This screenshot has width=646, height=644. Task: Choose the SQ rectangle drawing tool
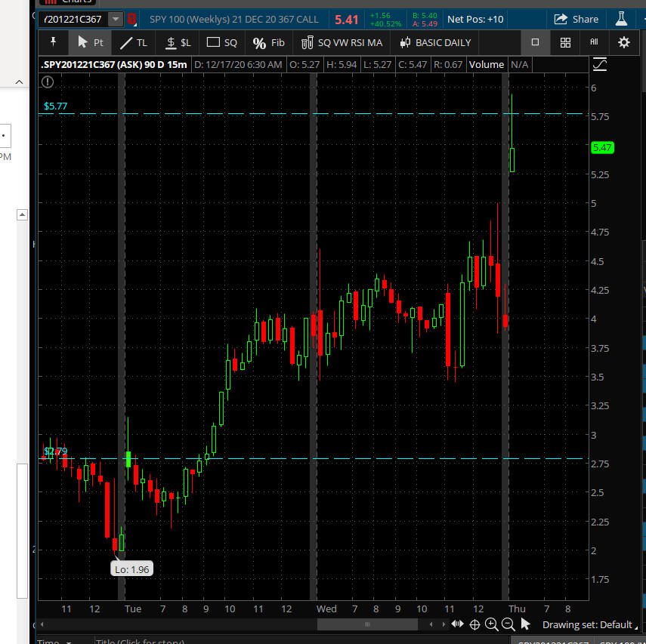[222, 42]
